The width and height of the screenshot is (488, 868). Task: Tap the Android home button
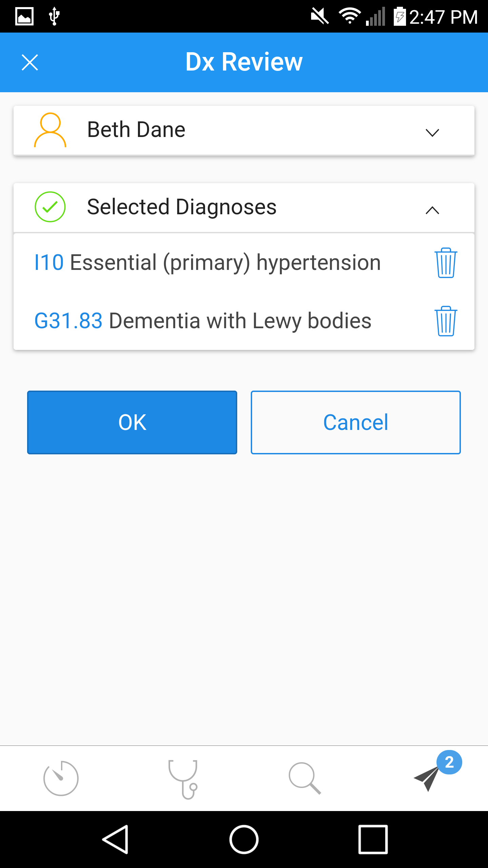[x=244, y=840]
